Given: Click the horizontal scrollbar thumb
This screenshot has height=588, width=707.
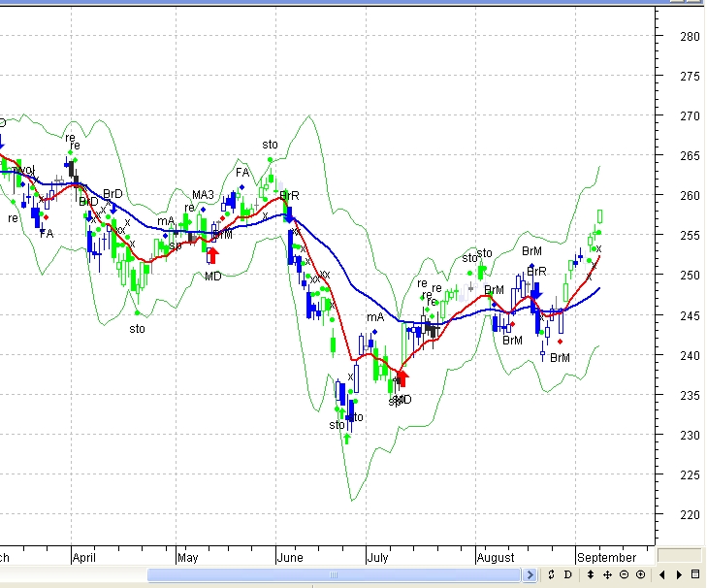Looking at the screenshot, I should tap(334, 574).
